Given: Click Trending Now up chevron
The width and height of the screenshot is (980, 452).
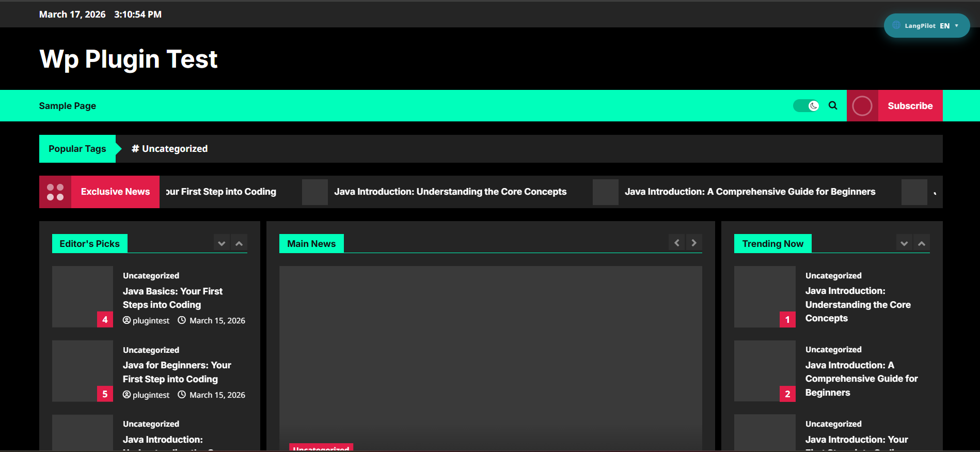Looking at the screenshot, I should (922, 243).
